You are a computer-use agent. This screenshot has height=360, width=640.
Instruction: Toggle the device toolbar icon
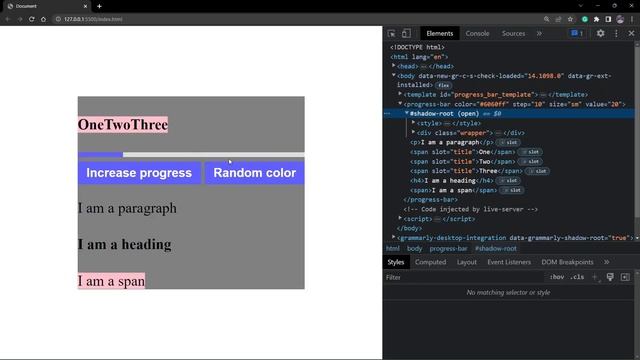(x=406, y=33)
